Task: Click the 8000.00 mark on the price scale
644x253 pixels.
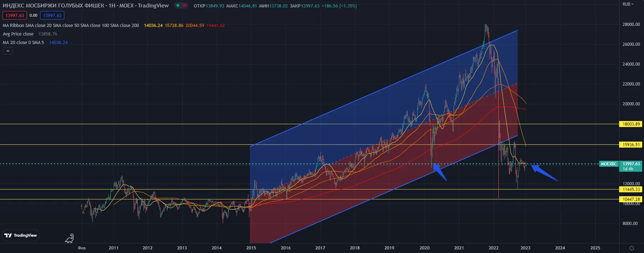Action: pos(630,224)
